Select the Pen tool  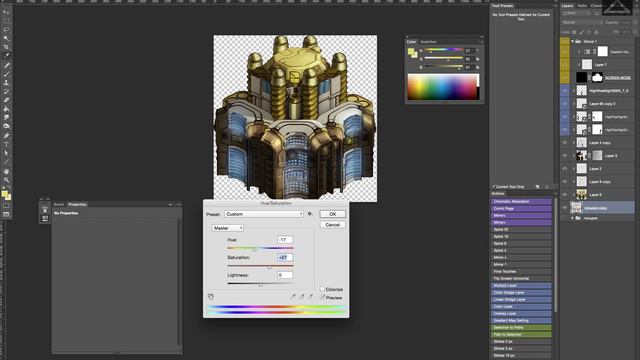coord(6,136)
